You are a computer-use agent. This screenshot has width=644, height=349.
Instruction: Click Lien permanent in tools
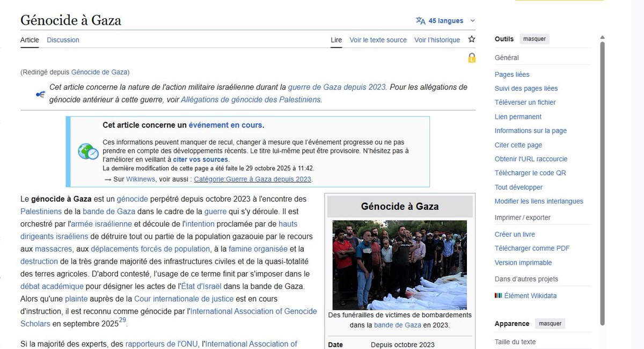pos(518,117)
